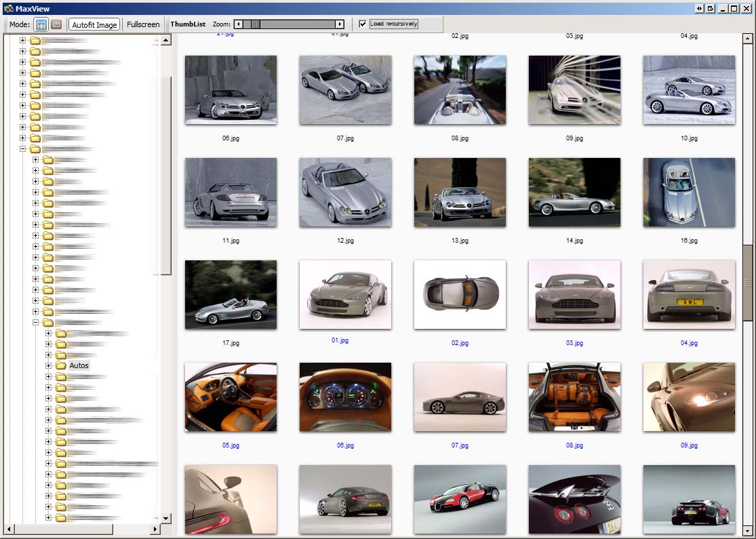Click the MaxView app icon in title bar

pos(8,9)
